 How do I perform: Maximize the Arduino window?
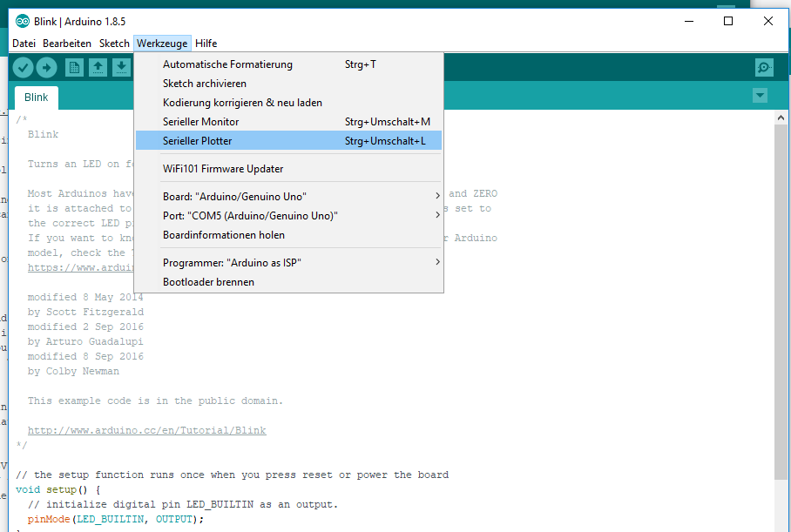tap(728, 21)
